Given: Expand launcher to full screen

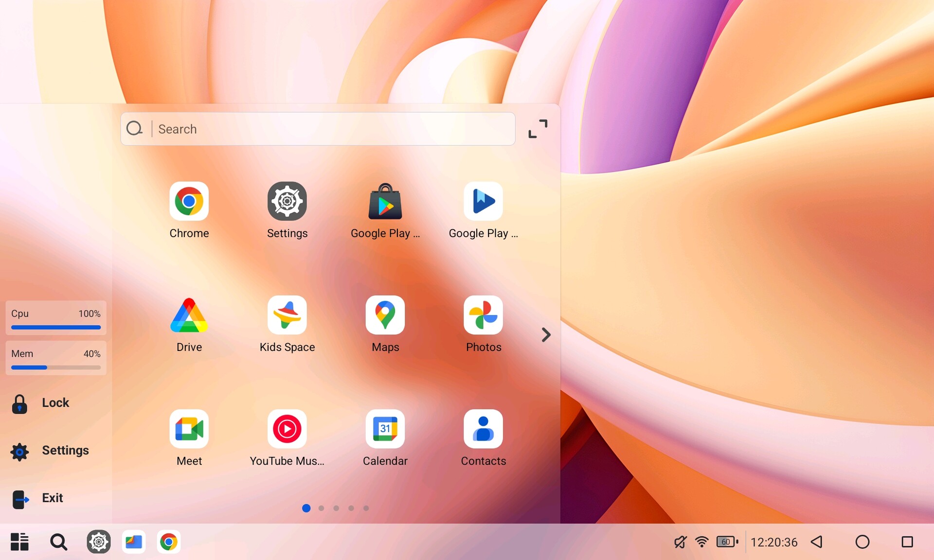Looking at the screenshot, I should pyautogui.click(x=538, y=129).
